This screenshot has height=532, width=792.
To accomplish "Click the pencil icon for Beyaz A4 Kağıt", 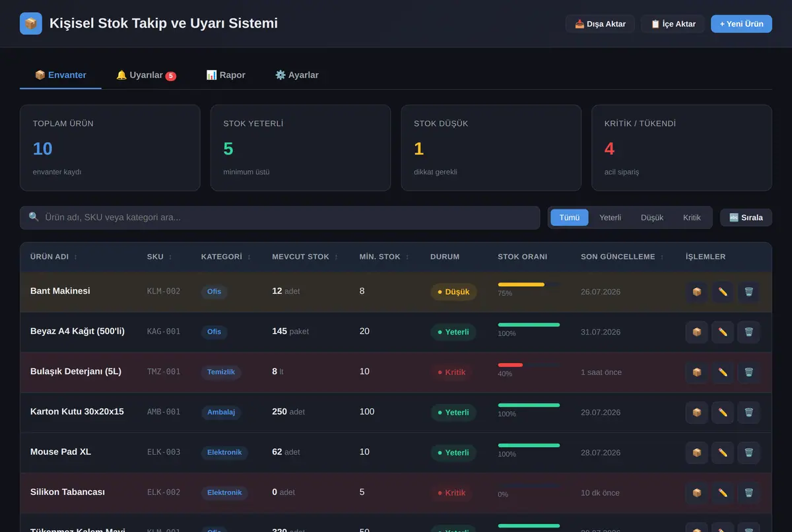I will [x=723, y=332].
